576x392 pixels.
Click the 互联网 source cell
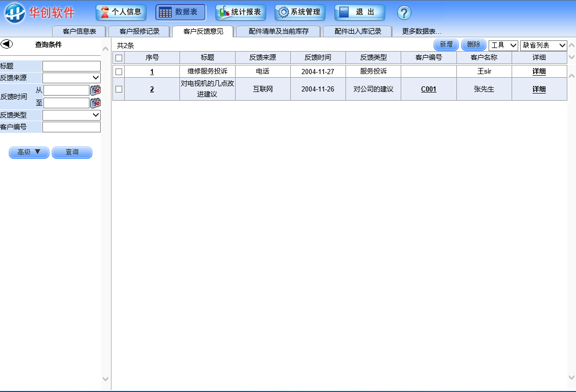pos(263,89)
